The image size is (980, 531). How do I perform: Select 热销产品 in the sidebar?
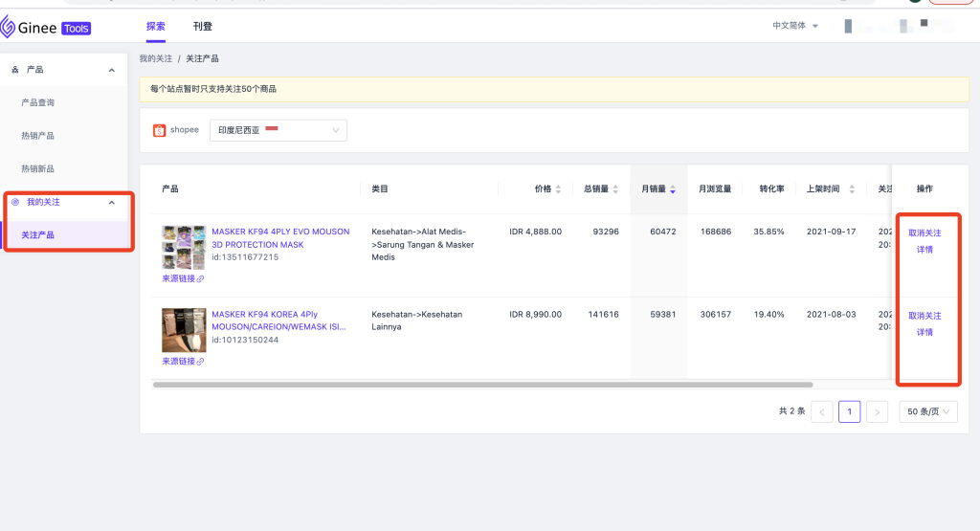38,136
